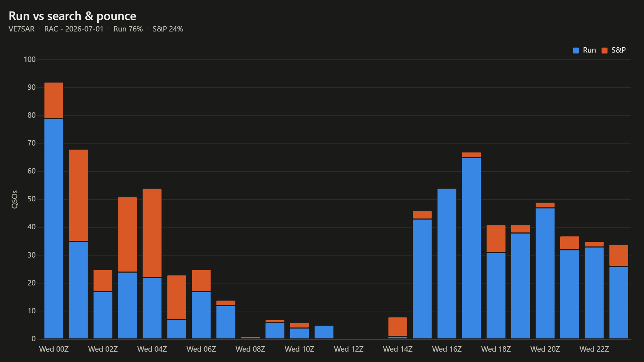644x362 pixels.
Task: Click the '90' y-axis tick label
Action: (31, 87)
